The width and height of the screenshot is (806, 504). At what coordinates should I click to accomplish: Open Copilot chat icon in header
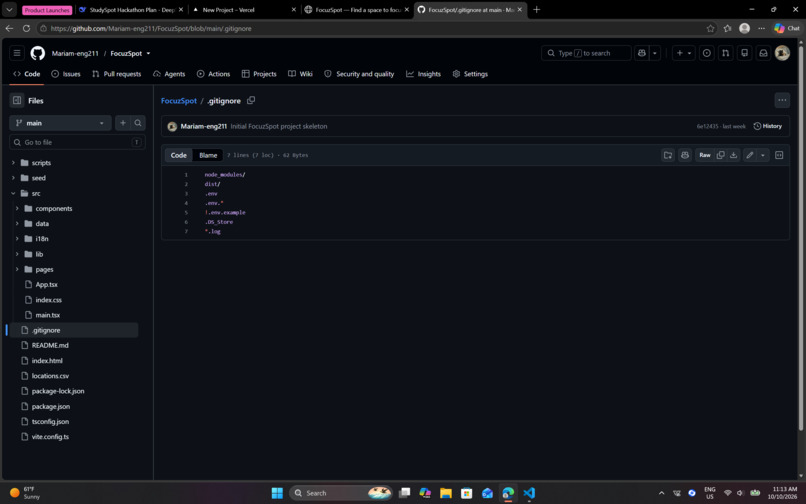(642, 53)
